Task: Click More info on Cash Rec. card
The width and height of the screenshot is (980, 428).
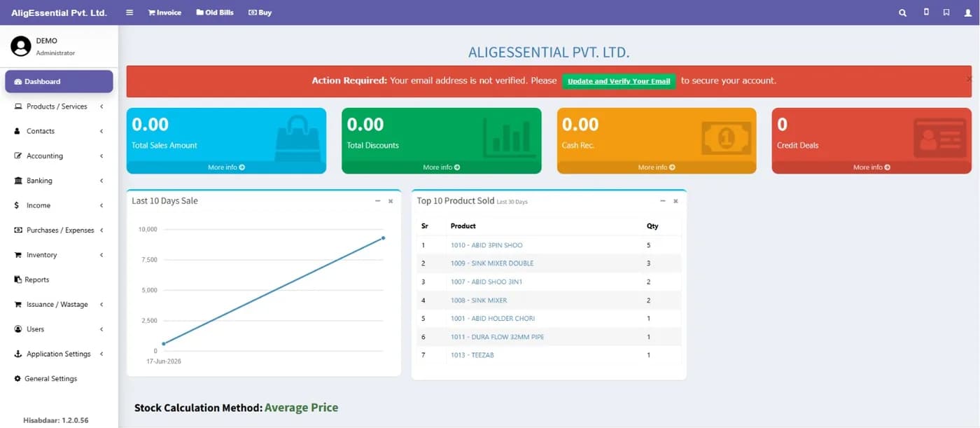Action: (657, 167)
